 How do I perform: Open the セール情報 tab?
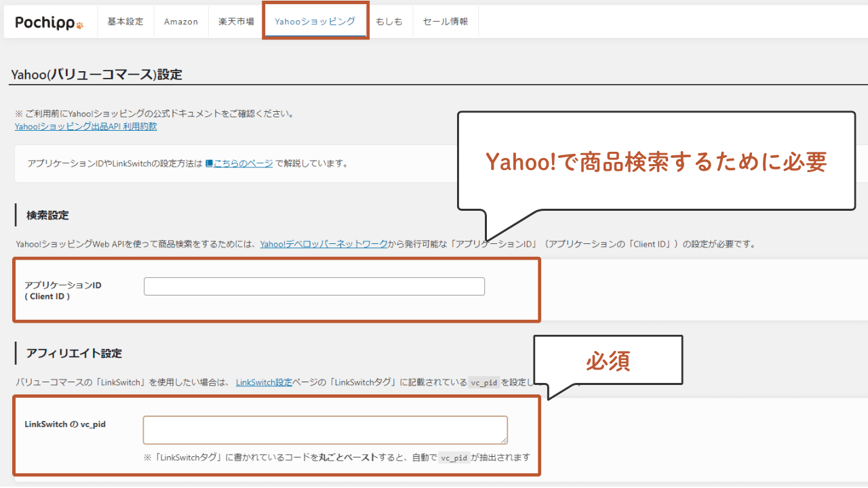click(446, 22)
